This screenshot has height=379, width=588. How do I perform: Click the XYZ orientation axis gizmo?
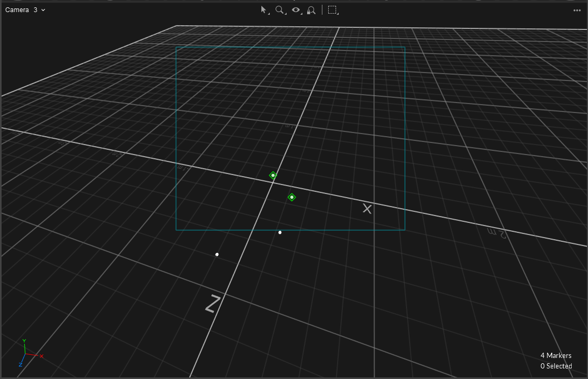pyautogui.click(x=30, y=353)
